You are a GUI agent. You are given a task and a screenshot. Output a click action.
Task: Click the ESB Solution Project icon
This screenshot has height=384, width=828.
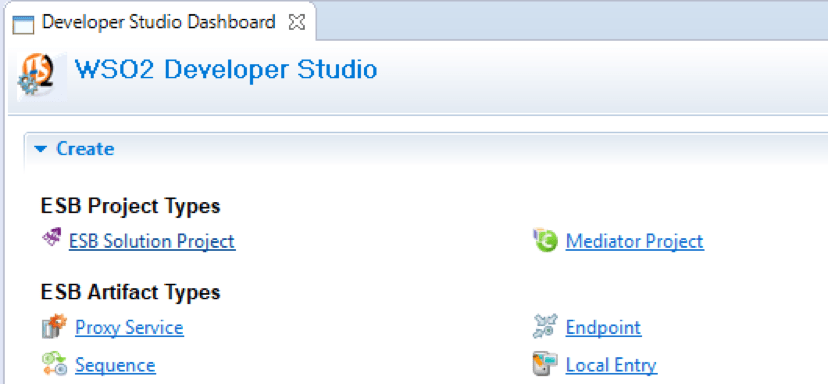pyautogui.click(x=52, y=238)
